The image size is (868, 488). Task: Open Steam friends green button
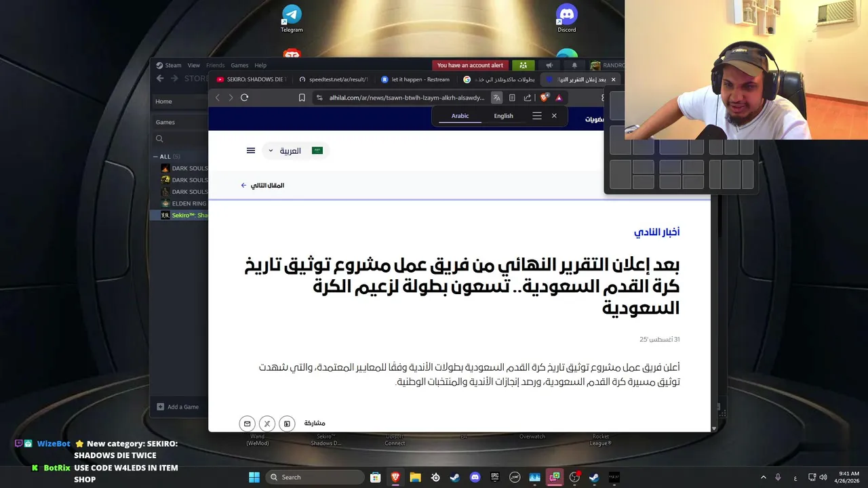(x=524, y=65)
